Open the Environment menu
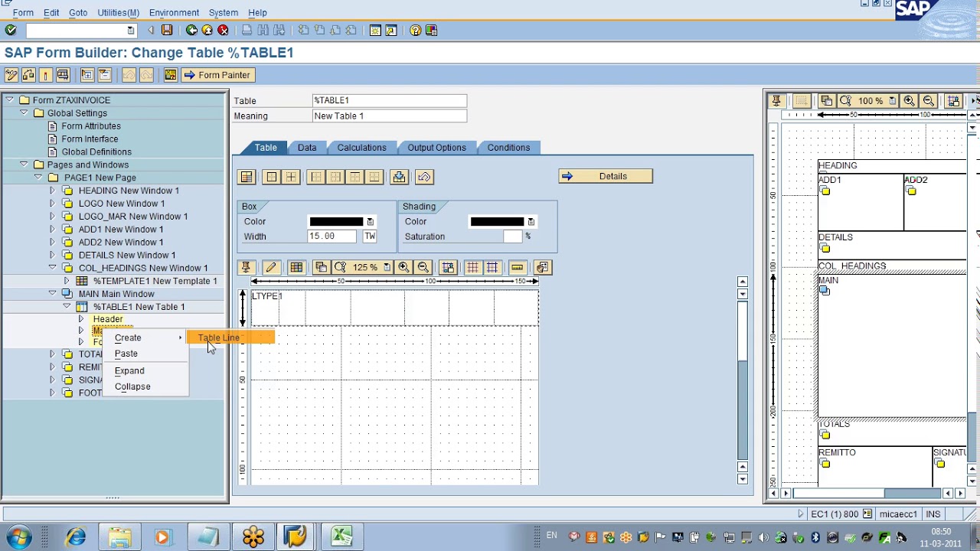This screenshot has height=551, width=980. click(174, 12)
